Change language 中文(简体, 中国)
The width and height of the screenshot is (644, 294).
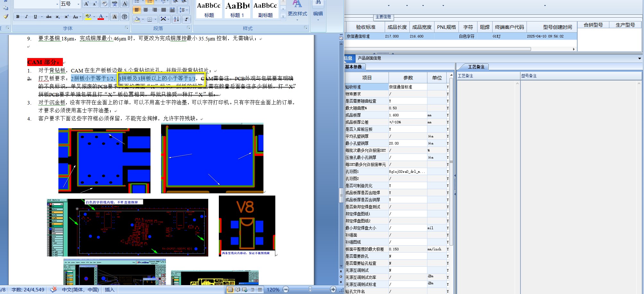tap(80, 290)
